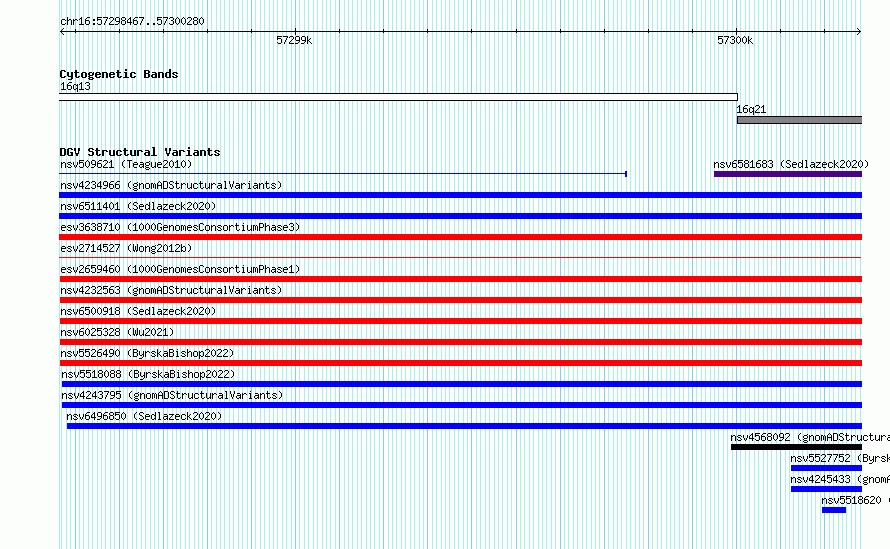
Task: Open the nsv4568092 label text
Action: point(810,437)
